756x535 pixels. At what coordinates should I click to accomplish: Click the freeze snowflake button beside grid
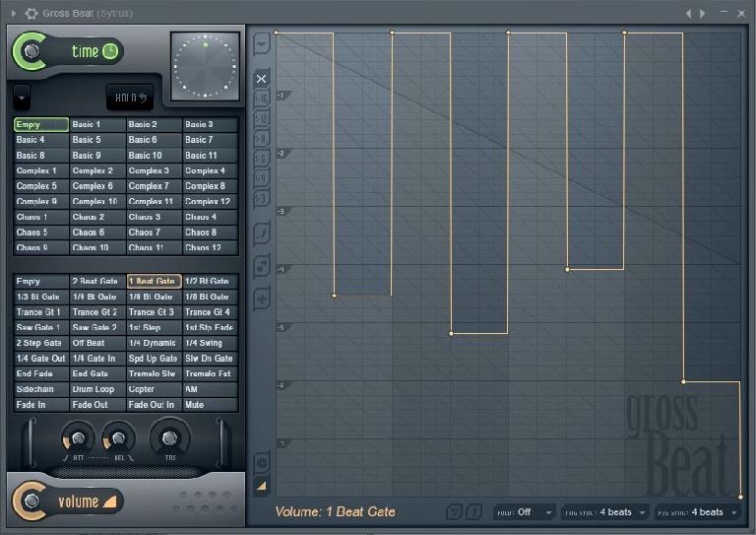point(261,299)
